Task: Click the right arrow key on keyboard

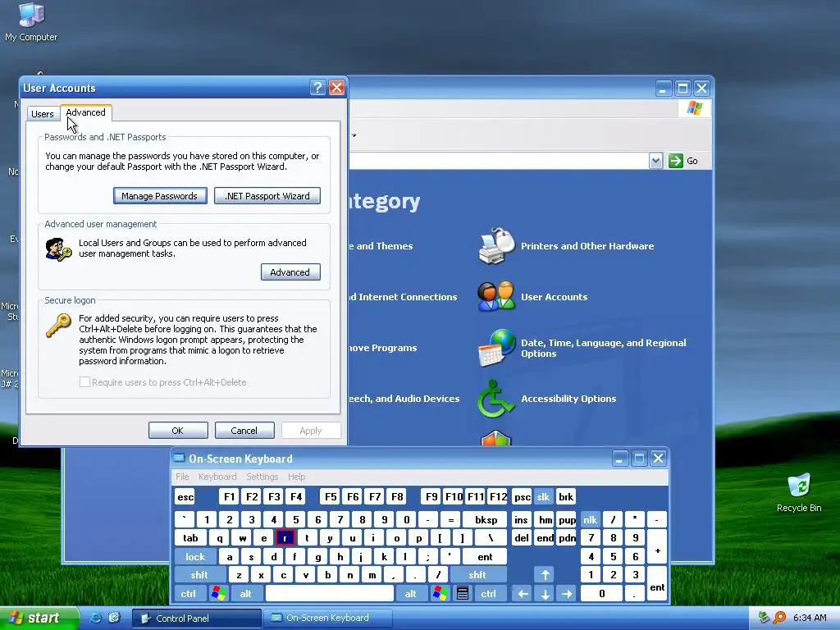Action: coord(567,594)
